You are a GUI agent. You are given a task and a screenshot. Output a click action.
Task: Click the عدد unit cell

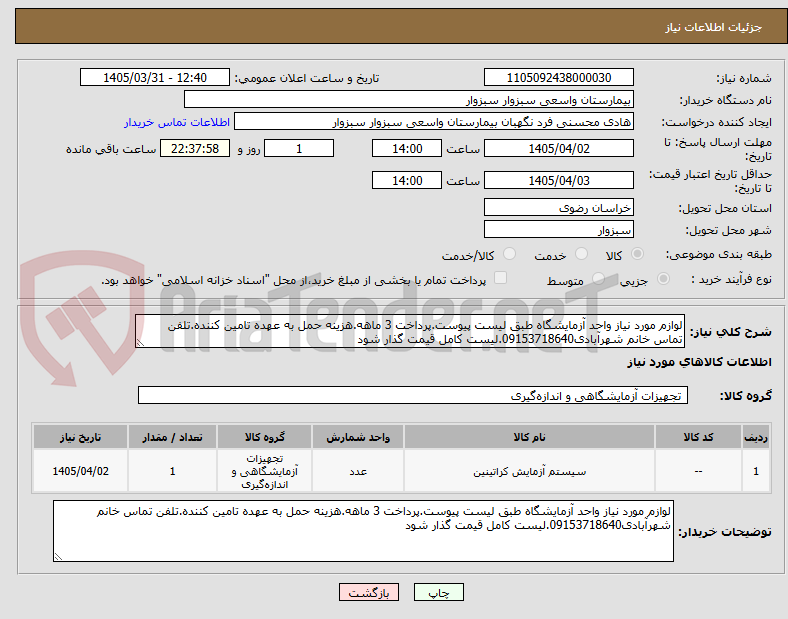click(x=358, y=471)
